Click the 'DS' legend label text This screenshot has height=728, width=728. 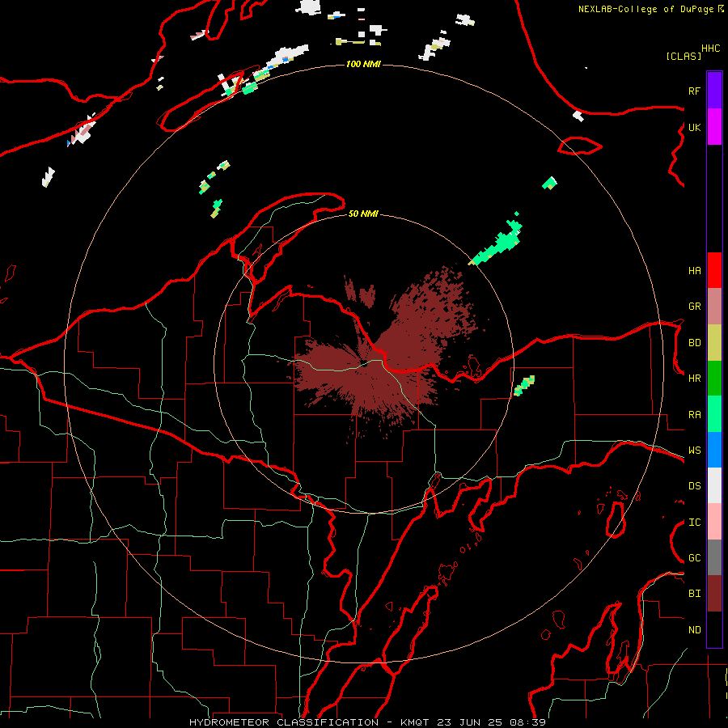(x=694, y=486)
